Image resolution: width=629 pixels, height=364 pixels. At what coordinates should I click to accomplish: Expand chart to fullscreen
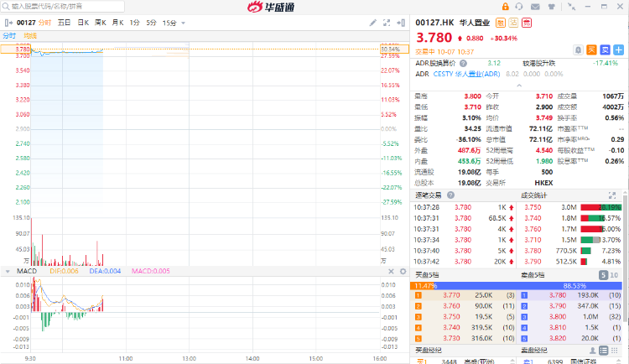point(387,23)
